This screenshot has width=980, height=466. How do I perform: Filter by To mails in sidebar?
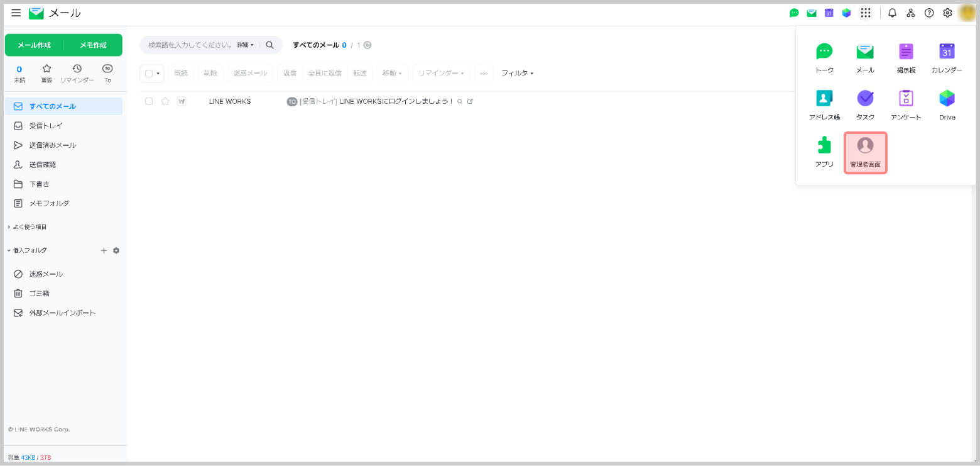point(107,73)
